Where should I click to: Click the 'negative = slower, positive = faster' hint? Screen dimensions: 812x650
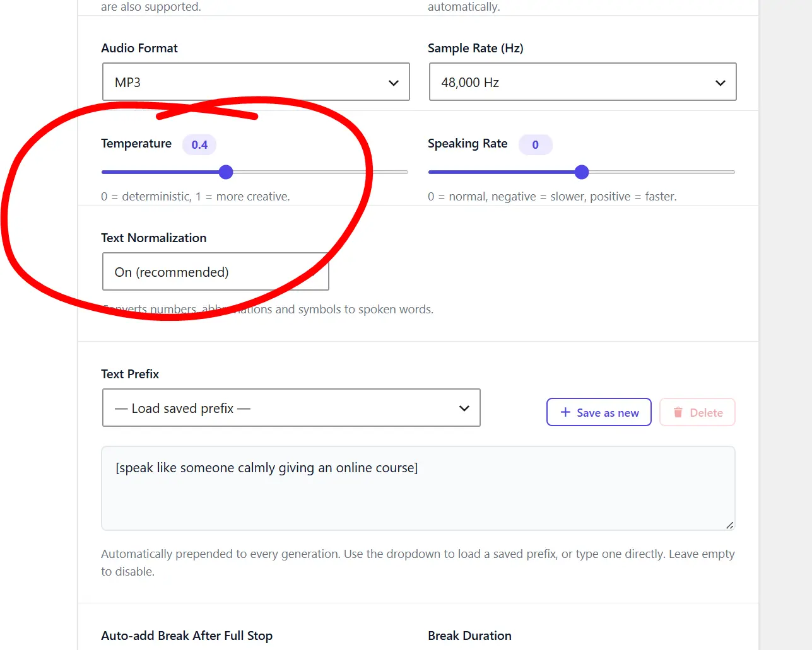click(x=584, y=196)
